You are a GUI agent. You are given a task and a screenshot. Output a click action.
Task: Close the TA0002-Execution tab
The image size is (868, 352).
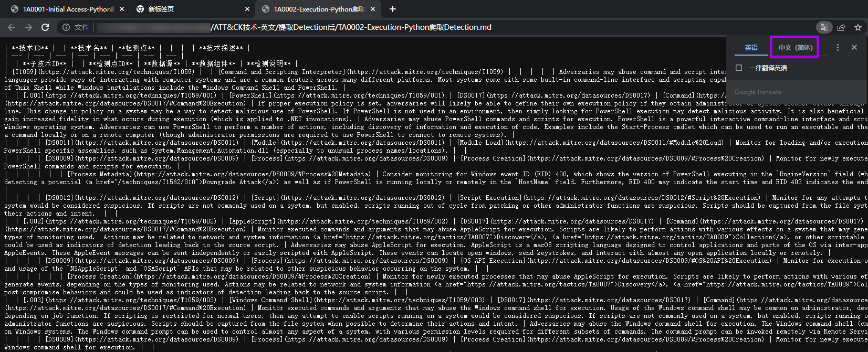point(372,9)
